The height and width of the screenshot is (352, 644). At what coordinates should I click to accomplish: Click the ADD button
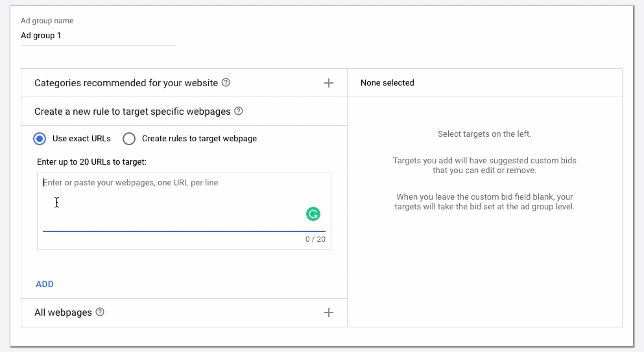point(44,284)
